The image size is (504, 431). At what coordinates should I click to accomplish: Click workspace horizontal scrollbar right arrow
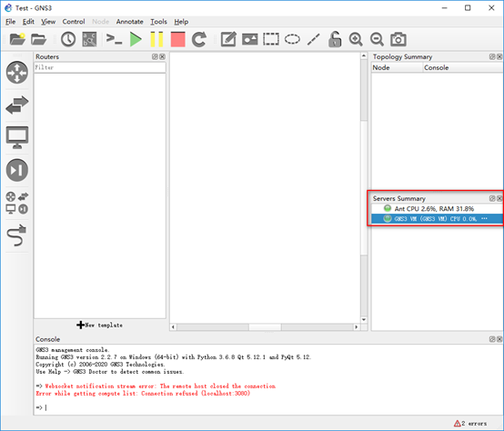tap(356, 327)
